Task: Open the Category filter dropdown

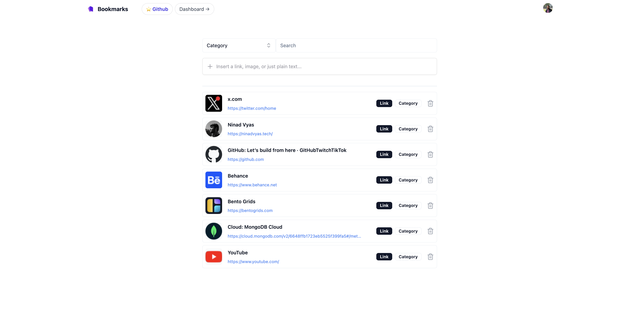Action: coord(239,45)
